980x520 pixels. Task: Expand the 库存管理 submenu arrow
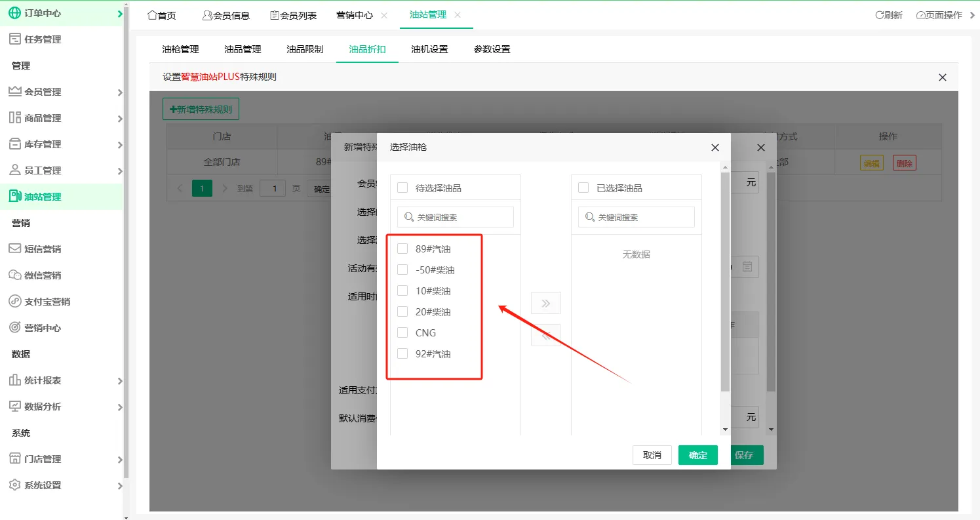(x=120, y=145)
